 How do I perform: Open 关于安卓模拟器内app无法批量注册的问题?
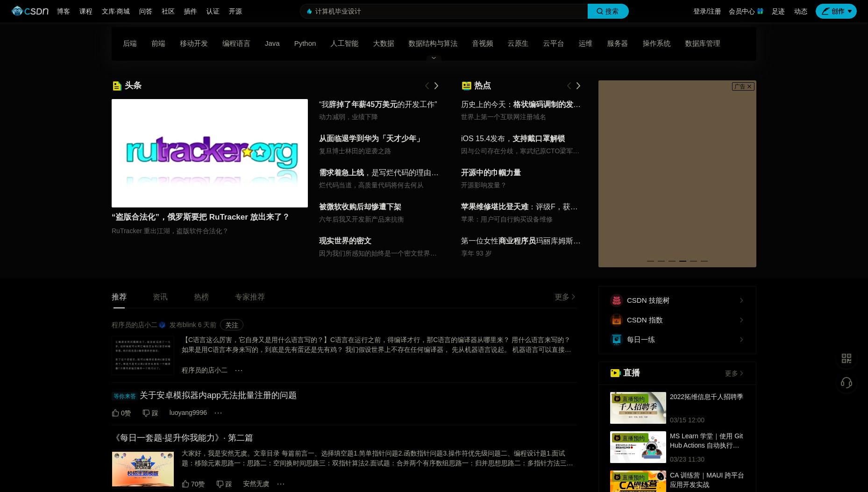218,396
